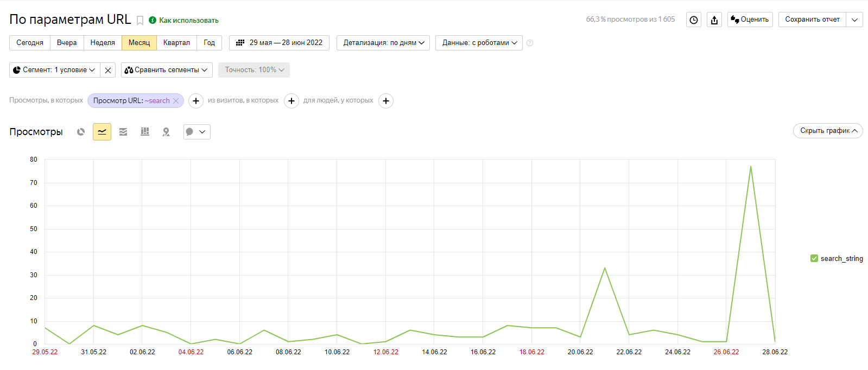
Task: Click the export/share report icon
Action: click(x=714, y=20)
